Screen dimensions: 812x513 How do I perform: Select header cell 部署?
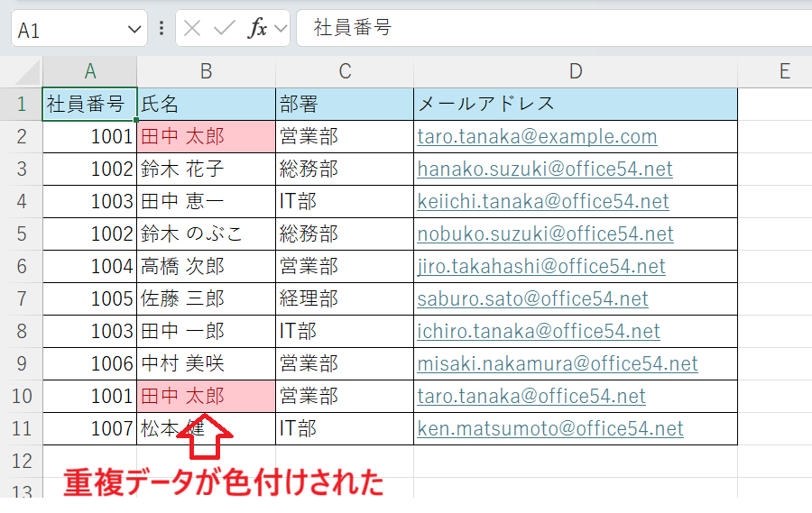click(345, 104)
